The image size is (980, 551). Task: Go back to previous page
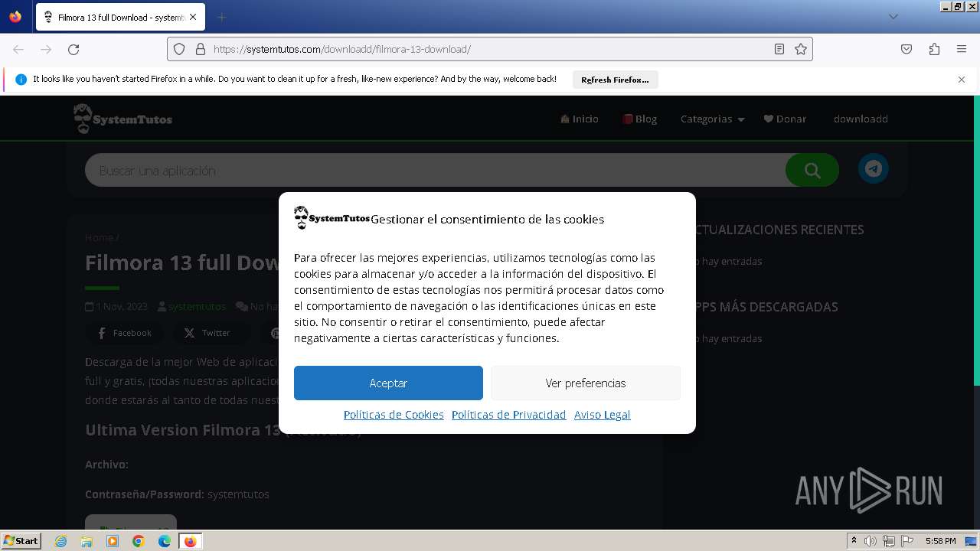click(18, 49)
